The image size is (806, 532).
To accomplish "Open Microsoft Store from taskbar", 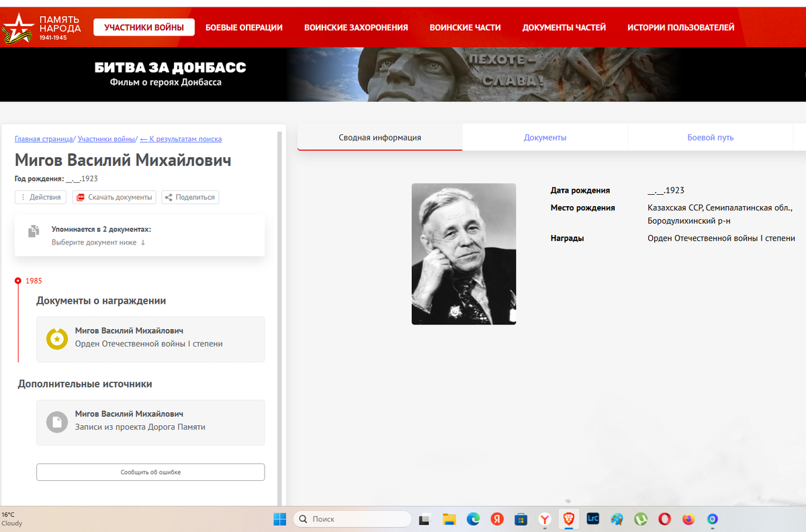I will click(521, 519).
